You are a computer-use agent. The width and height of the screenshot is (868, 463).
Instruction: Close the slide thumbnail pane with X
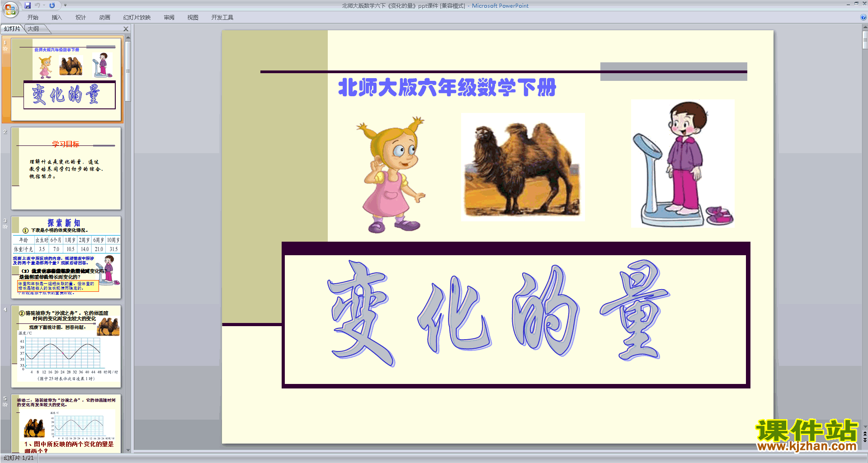(x=126, y=29)
